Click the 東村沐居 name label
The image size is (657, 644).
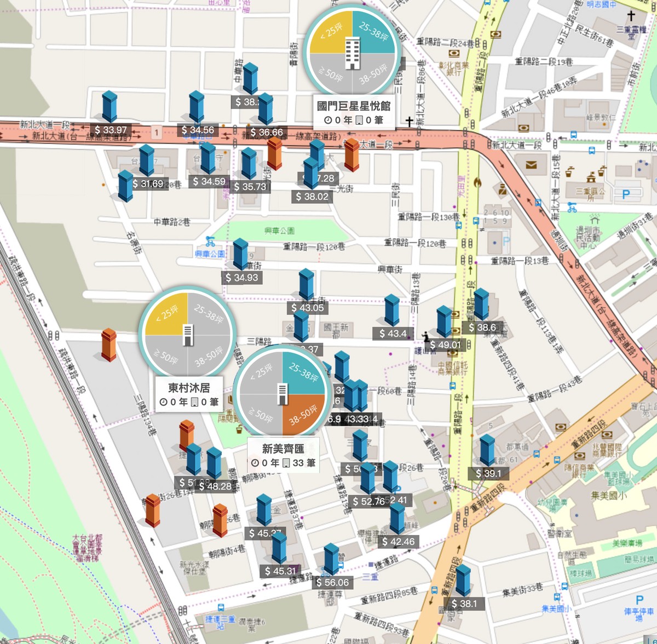click(x=189, y=388)
